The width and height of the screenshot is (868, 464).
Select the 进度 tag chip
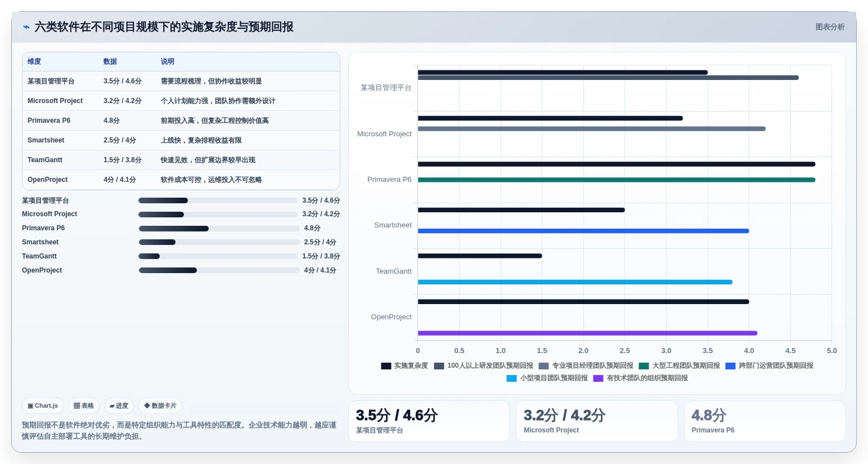point(119,405)
